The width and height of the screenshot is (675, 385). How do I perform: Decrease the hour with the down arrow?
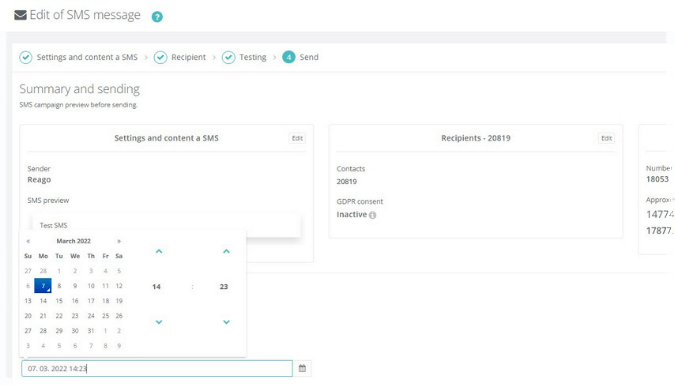click(x=159, y=322)
